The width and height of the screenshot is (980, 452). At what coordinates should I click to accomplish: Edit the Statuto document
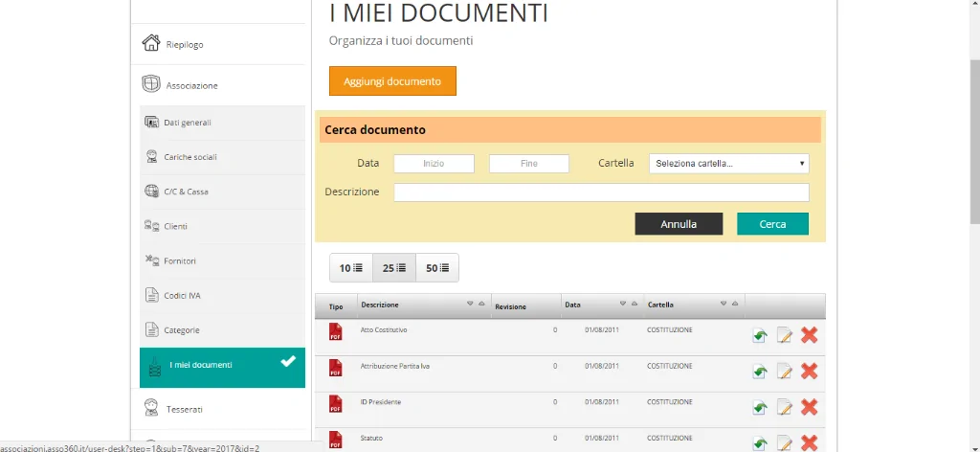[785, 444]
